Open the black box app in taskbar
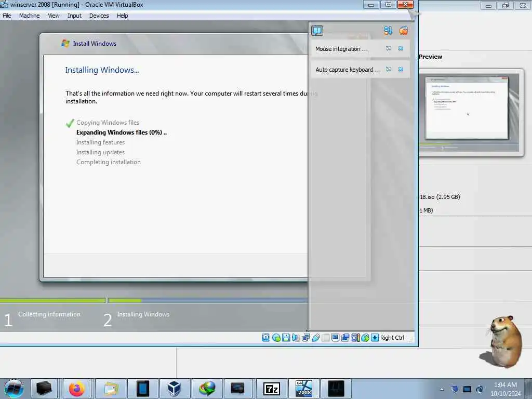 pos(44,389)
